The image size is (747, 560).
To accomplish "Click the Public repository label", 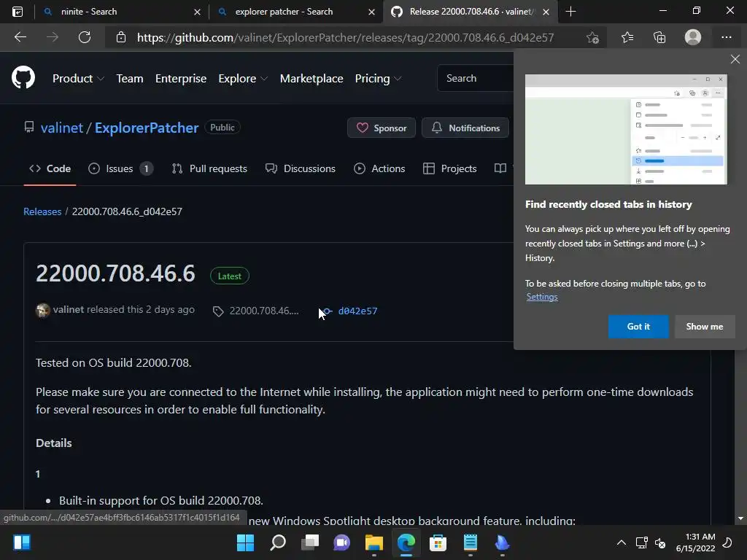I will tap(222, 127).
